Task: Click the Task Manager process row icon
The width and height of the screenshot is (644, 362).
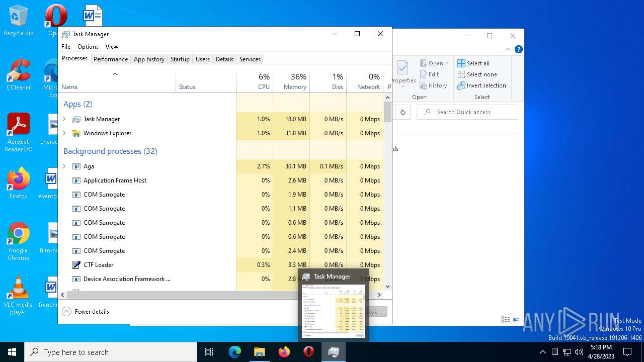Action: [76, 119]
